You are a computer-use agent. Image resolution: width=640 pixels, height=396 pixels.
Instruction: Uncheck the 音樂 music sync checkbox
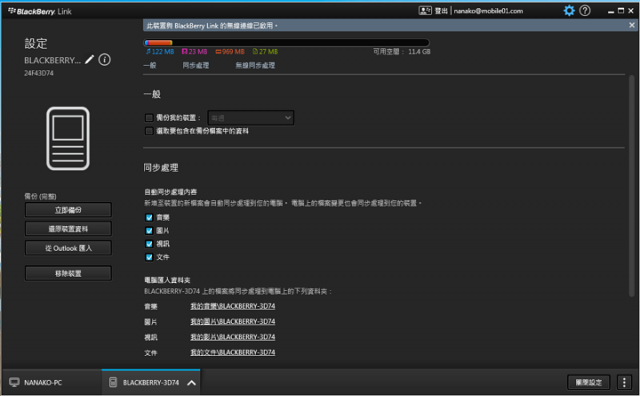pyautogui.click(x=149, y=218)
